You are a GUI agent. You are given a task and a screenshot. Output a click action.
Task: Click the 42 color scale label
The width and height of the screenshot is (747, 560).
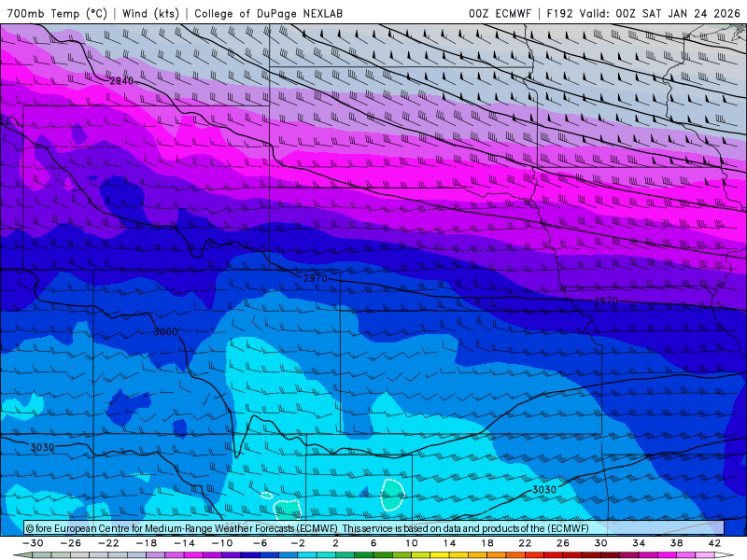[714, 543]
